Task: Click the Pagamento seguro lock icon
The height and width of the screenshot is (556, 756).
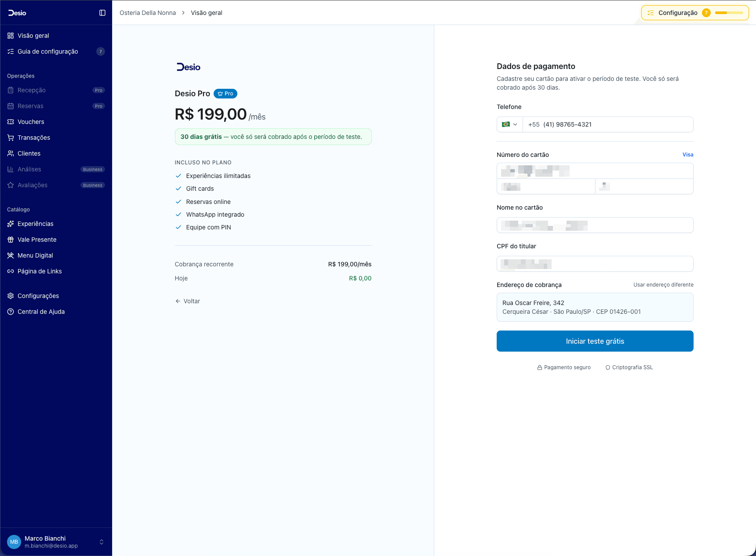Action: click(x=540, y=367)
